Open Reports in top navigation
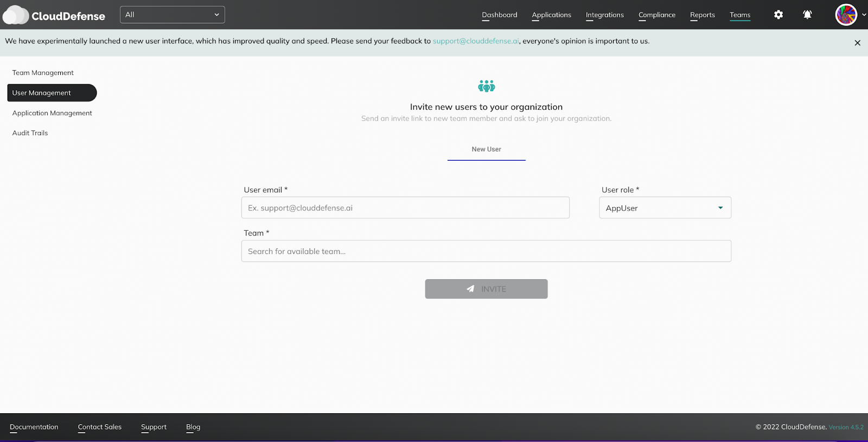 pyautogui.click(x=703, y=15)
